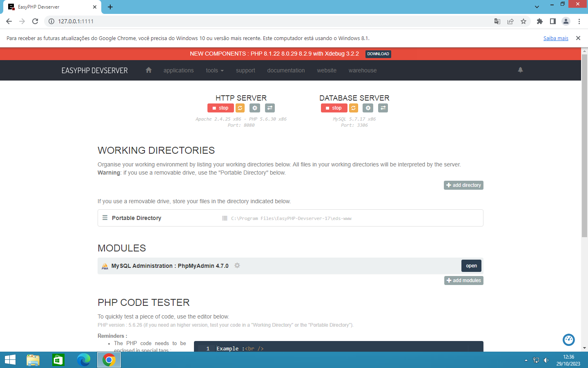Click the red banner DOWNLOAD button
Viewport: 588px width, 368px height.
[x=378, y=54]
